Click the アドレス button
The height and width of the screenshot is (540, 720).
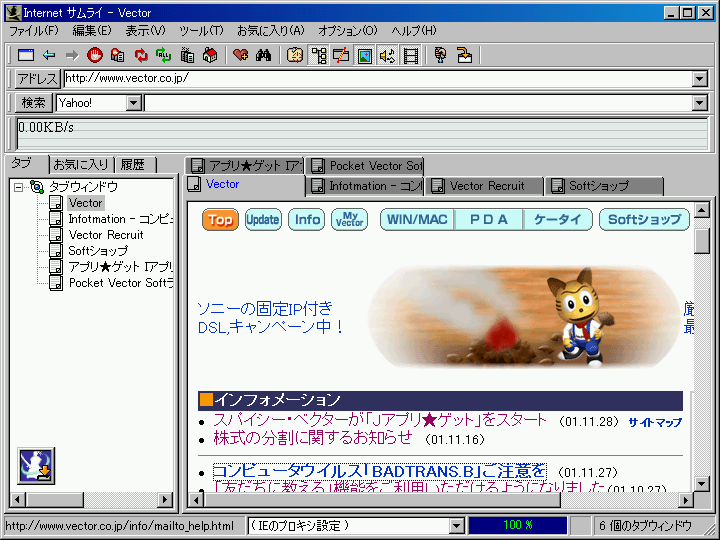37,79
